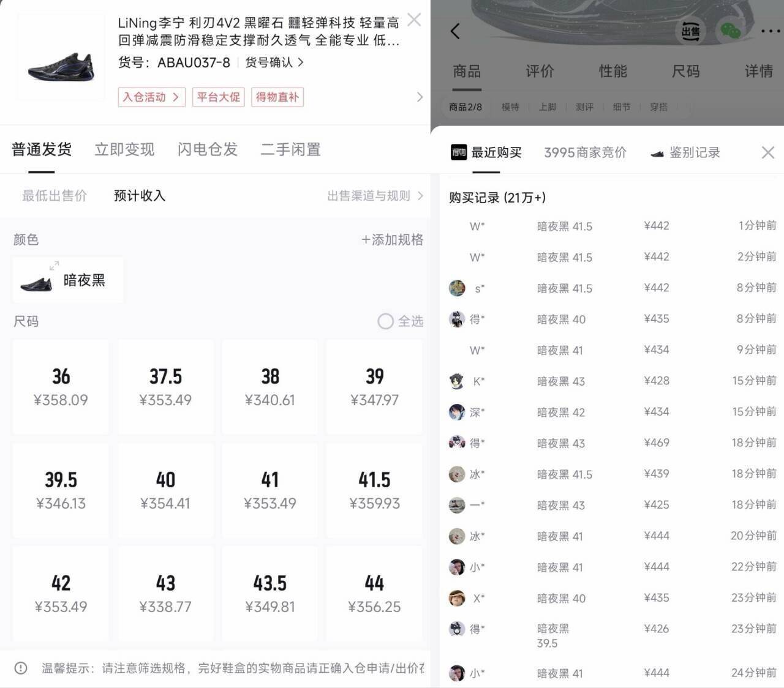The width and height of the screenshot is (784, 688).
Task: Tap the 得物直补 tag
Action: 277,97
